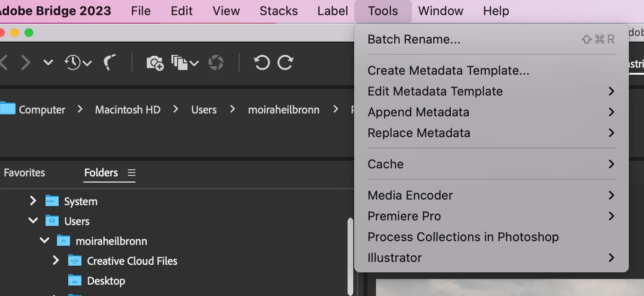This screenshot has width=644, height=296.
Task: Open the Label menu
Action: (332, 11)
